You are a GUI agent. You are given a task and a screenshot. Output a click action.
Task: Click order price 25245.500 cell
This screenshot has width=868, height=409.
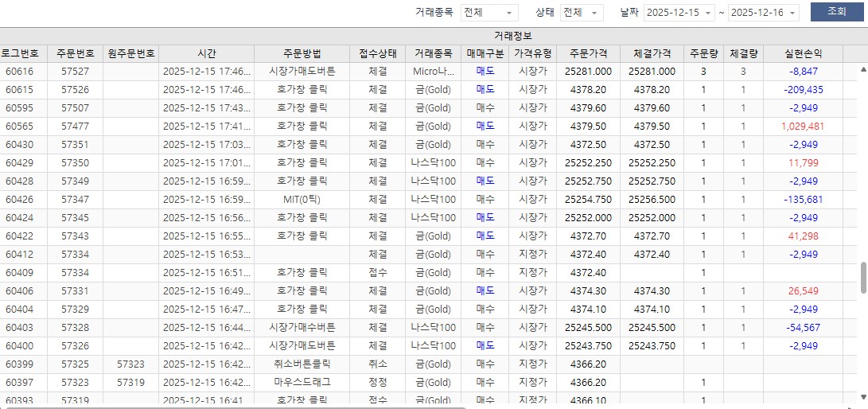(589, 327)
